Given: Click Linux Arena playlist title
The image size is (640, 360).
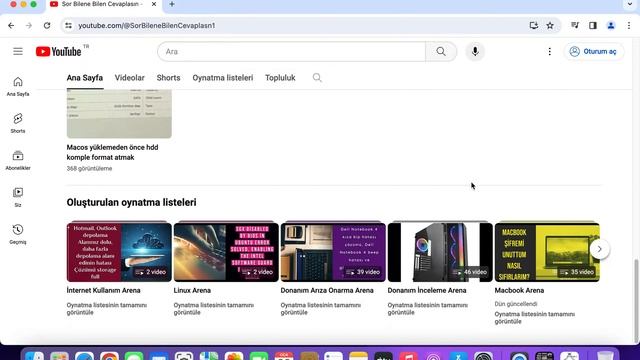Looking at the screenshot, I should pos(192,290).
